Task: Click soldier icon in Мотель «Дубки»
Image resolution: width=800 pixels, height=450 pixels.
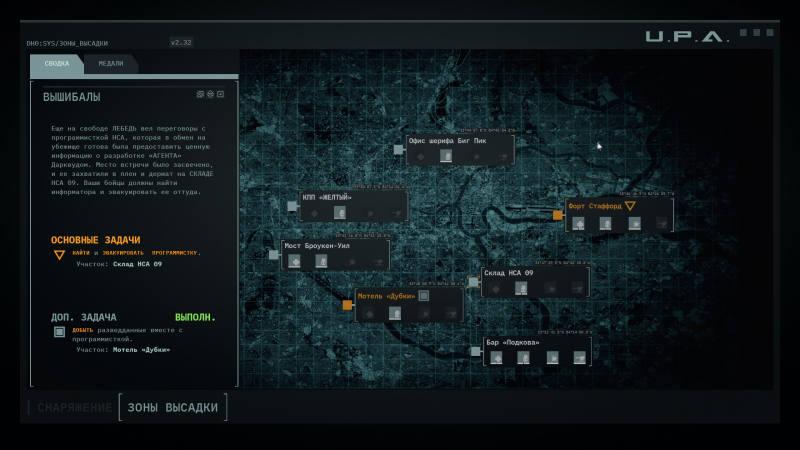Action: pyautogui.click(x=395, y=313)
